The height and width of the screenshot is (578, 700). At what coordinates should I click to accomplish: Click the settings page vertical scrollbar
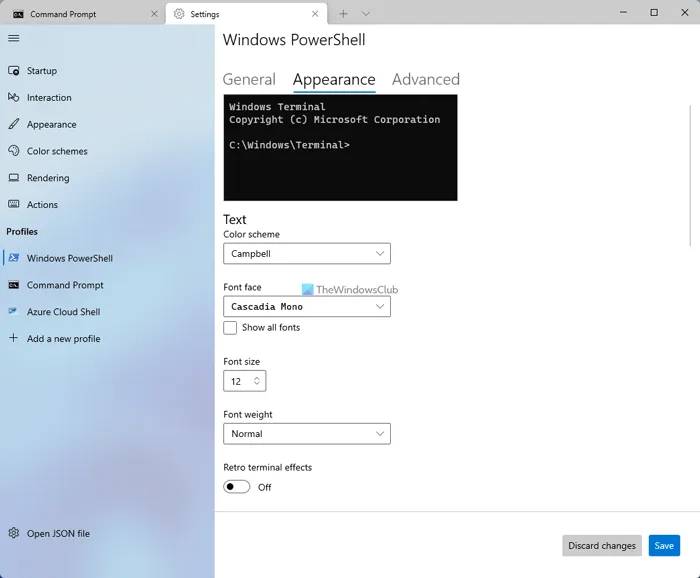690,175
